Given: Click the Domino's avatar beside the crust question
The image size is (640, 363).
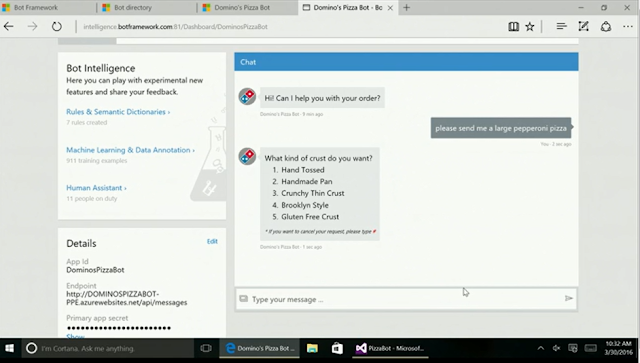Looking at the screenshot, I should tap(247, 156).
